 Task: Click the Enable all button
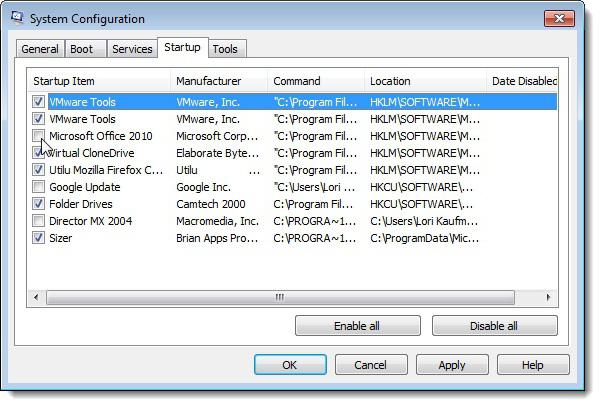pos(357,326)
